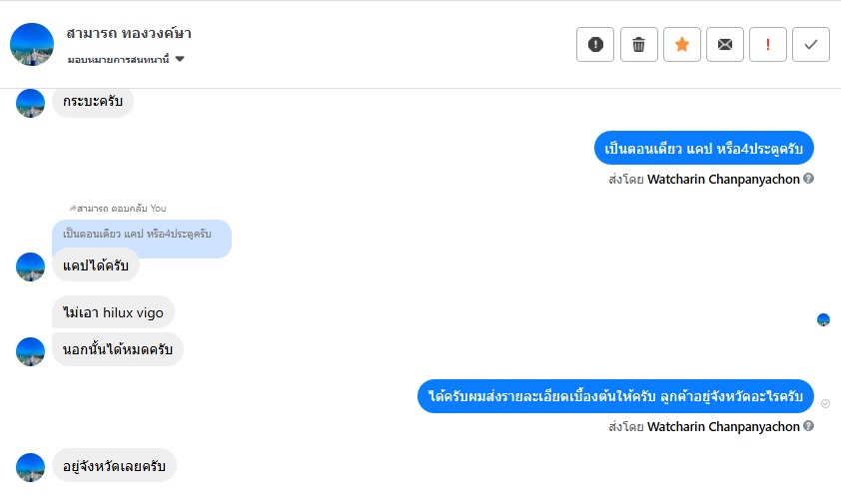
Task: Click the avatar next to กระบะครับ message
Action: pos(31,103)
